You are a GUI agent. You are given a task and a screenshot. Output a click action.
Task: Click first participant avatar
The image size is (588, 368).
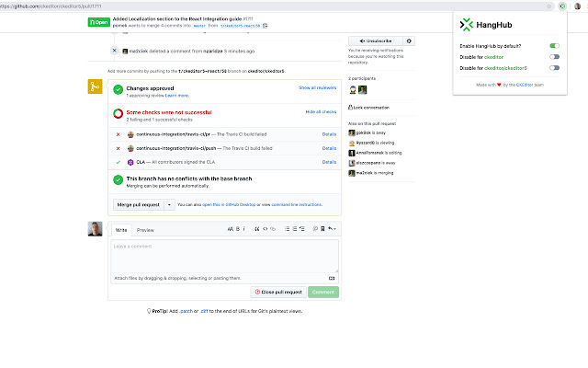[x=353, y=90]
